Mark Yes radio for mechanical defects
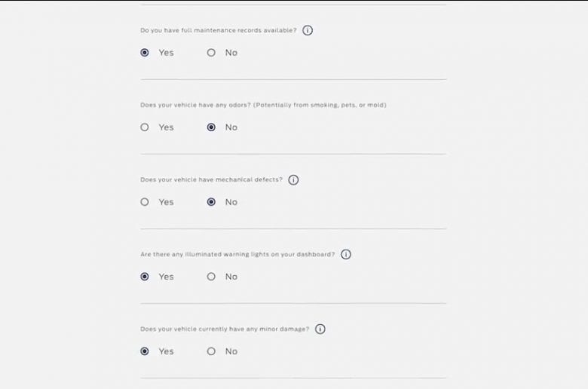Screen dimensions: 588x389 [x=145, y=202]
